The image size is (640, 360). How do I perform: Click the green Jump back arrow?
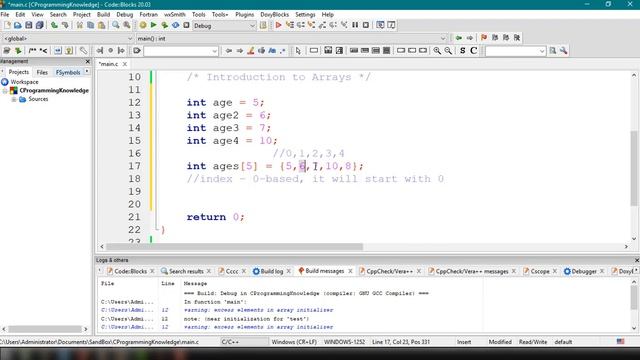459,38
